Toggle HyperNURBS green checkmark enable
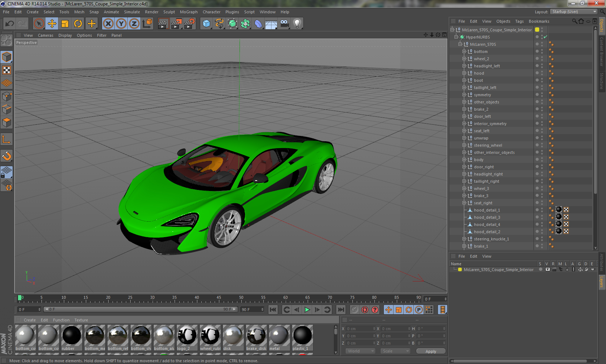The image size is (606, 364). (x=545, y=37)
